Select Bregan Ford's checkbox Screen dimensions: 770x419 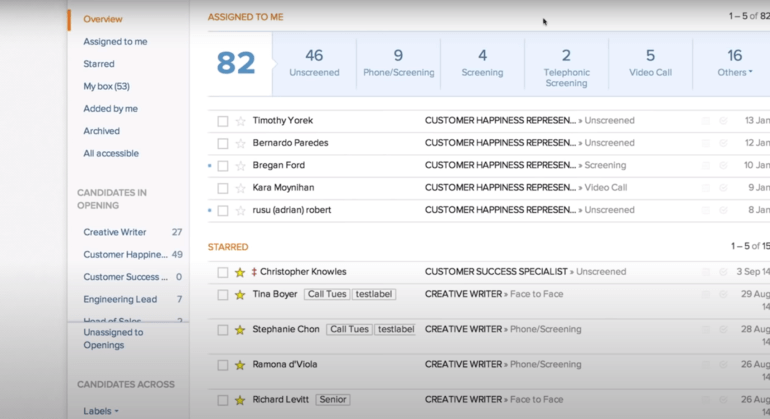222,166
